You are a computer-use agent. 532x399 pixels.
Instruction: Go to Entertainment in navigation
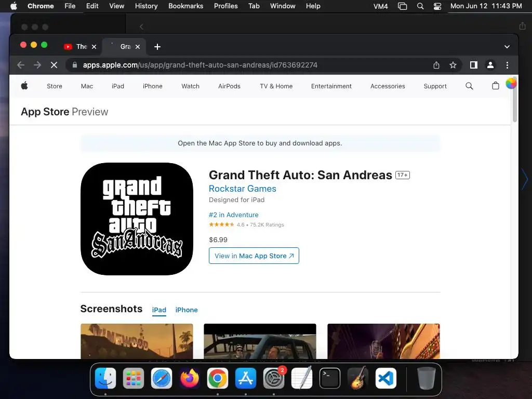coord(331,86)
